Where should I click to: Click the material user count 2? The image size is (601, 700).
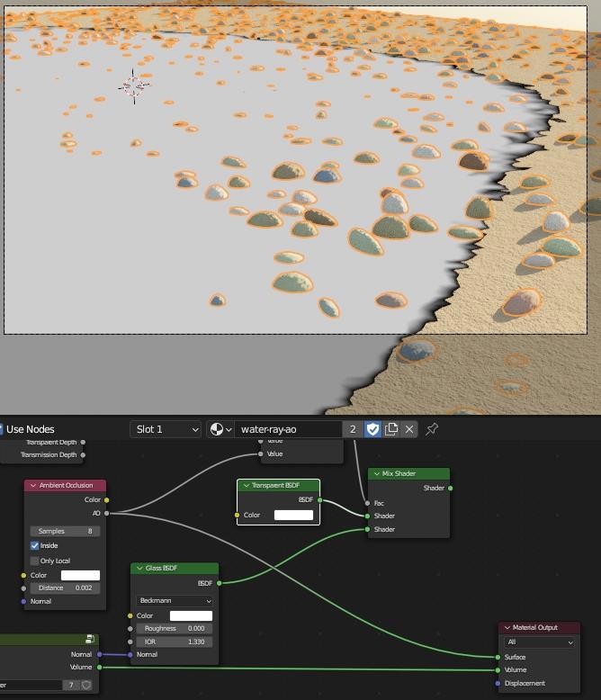pyautogui.click(x=353, y=429)
